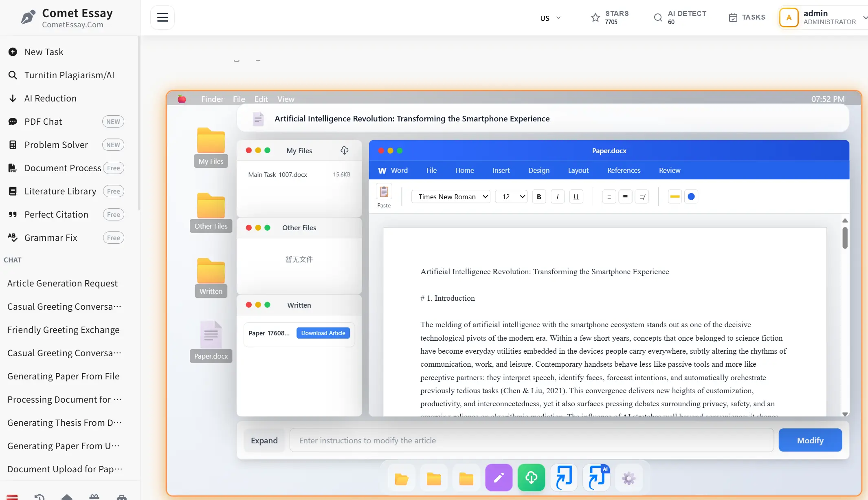Image resolution: width=868 pixels, height=500 pixels.
Task: Open the Review ribbon tab
Action: coord(670,170)
